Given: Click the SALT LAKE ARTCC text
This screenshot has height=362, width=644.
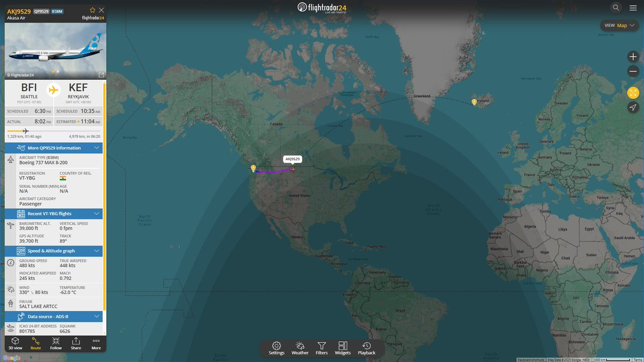Looking at the screenshot, I should 38,306.
